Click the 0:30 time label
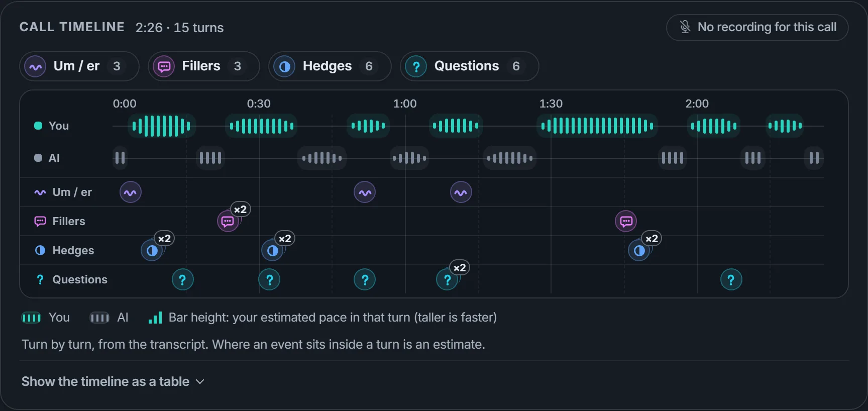 tap(259, 104)
